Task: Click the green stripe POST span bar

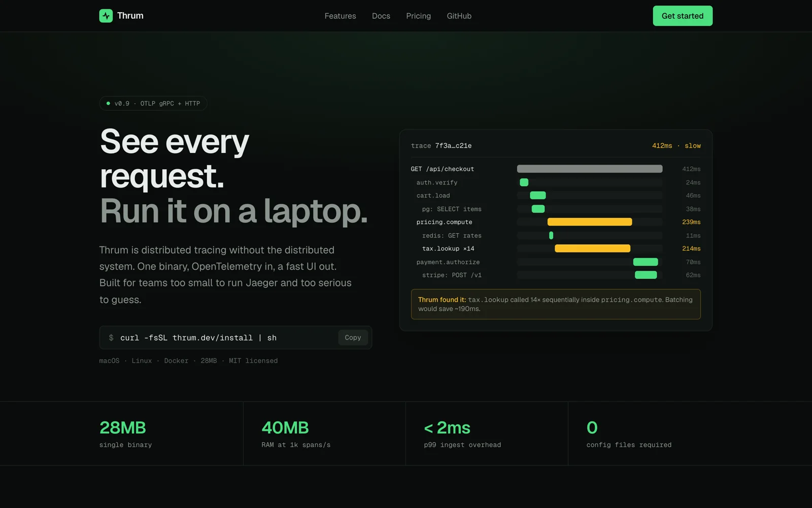Action: [646, 275]
